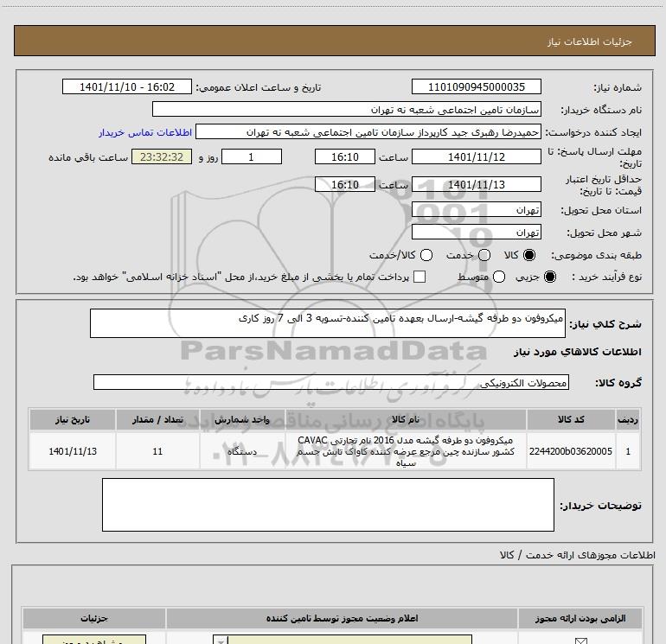Click the جزئیات column header
The height and width of the screenshot is (644, 666).
(x=94, y=618)
